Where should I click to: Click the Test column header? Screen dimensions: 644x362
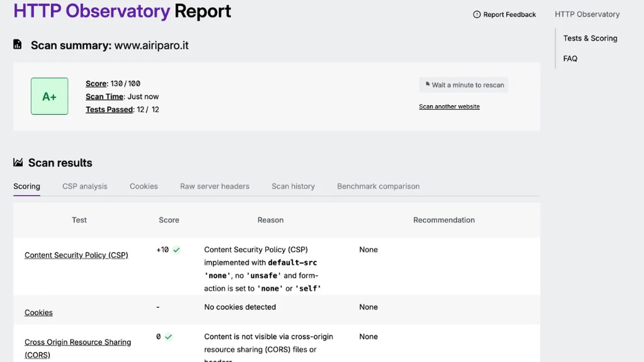pyautogui.click(x=79, y=220)
